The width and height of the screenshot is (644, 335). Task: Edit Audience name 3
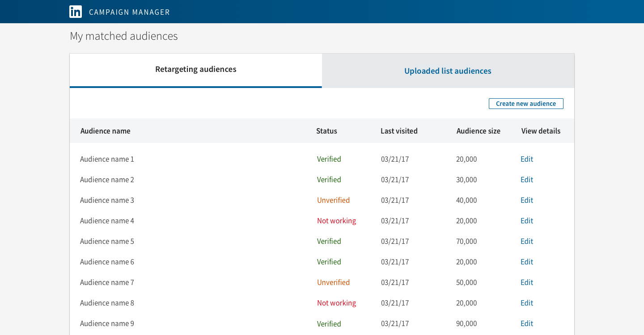526,200
